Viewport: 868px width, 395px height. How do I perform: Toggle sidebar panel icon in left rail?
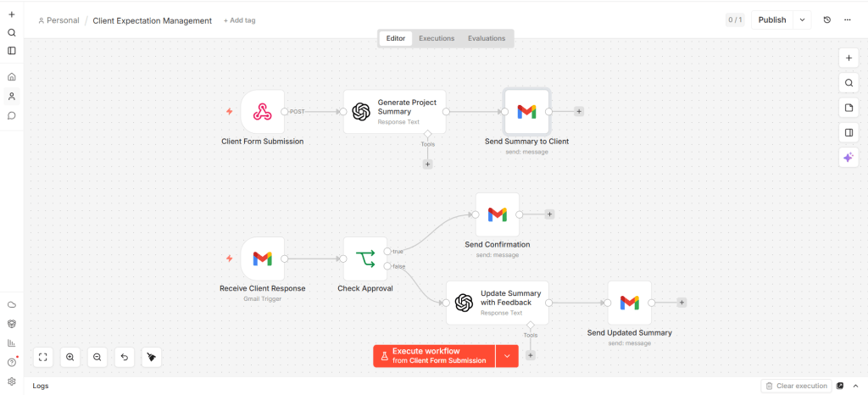[x=12, y=50]
